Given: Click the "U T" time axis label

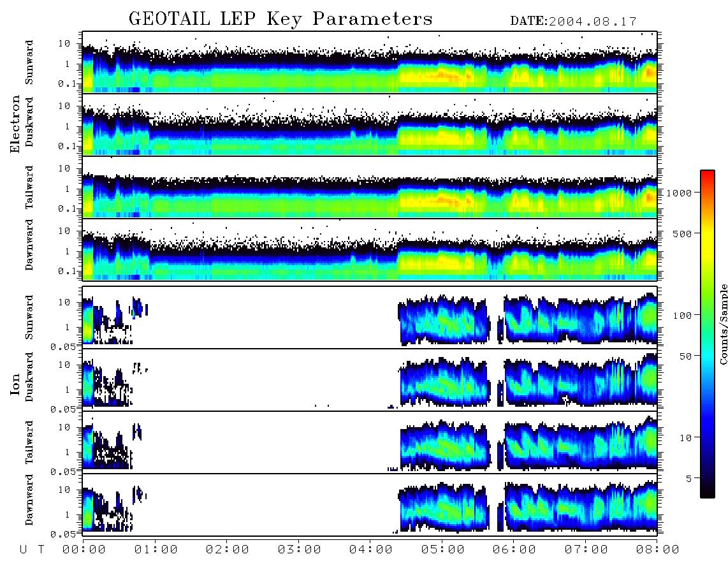Looking at the screenshot, I should click(32, 550).
